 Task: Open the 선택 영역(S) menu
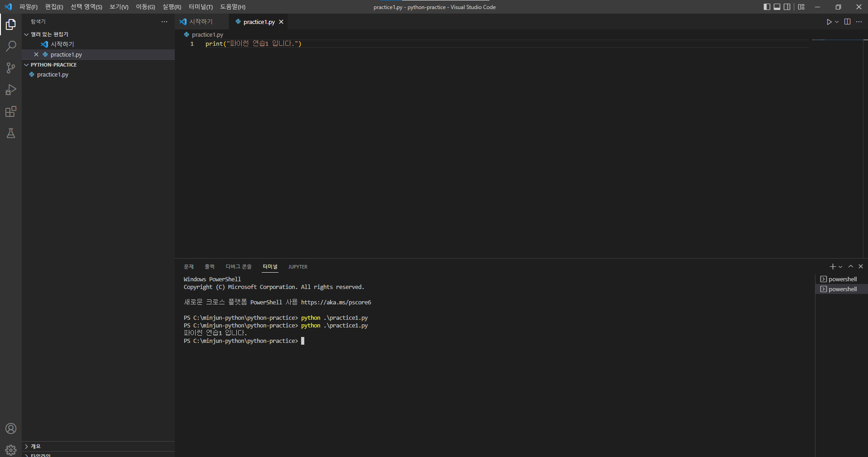coord(86,7)
